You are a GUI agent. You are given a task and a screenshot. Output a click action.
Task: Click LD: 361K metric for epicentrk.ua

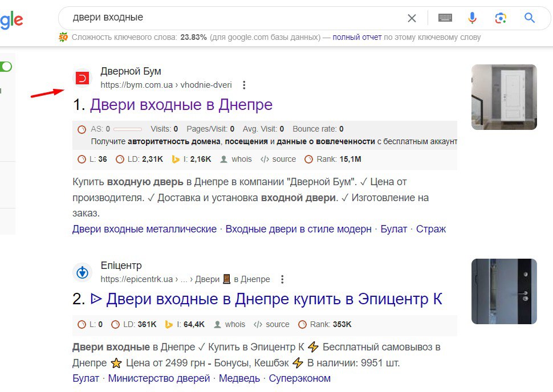[x=133, y=325]
